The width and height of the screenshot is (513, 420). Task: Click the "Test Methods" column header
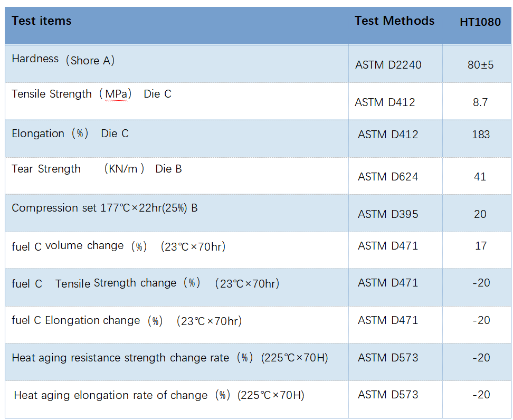coord(394,21)
